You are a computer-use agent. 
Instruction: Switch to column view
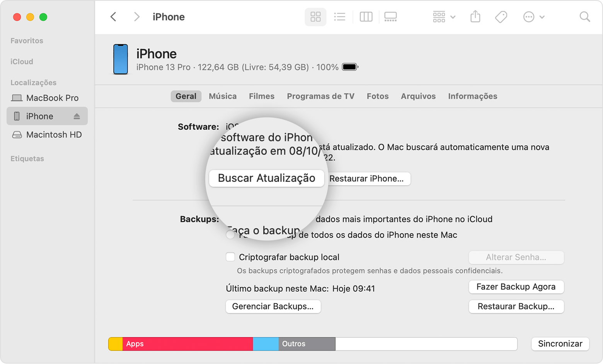366,17
